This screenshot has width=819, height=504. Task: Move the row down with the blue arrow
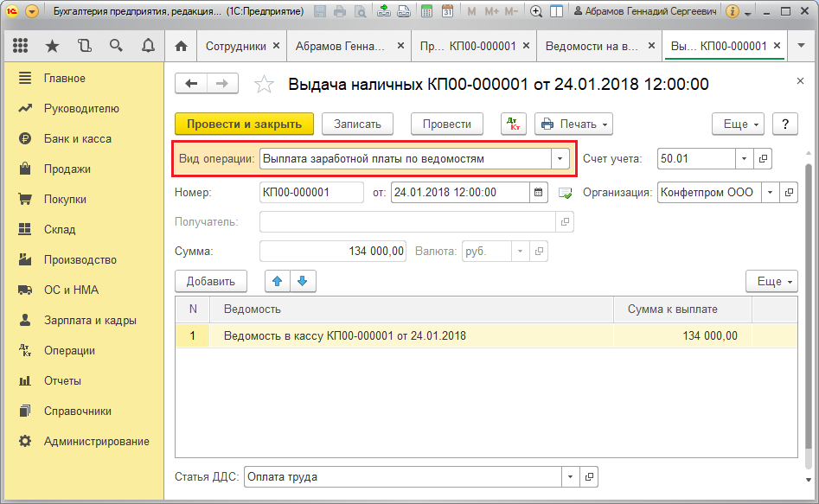[x=303, y=282]
